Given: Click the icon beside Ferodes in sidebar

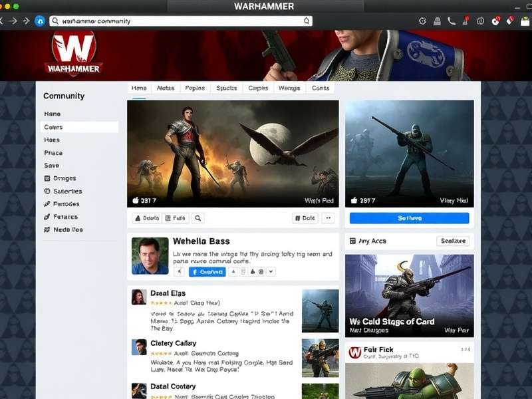Looking at the screenshot, I should [x=47, y=204].
